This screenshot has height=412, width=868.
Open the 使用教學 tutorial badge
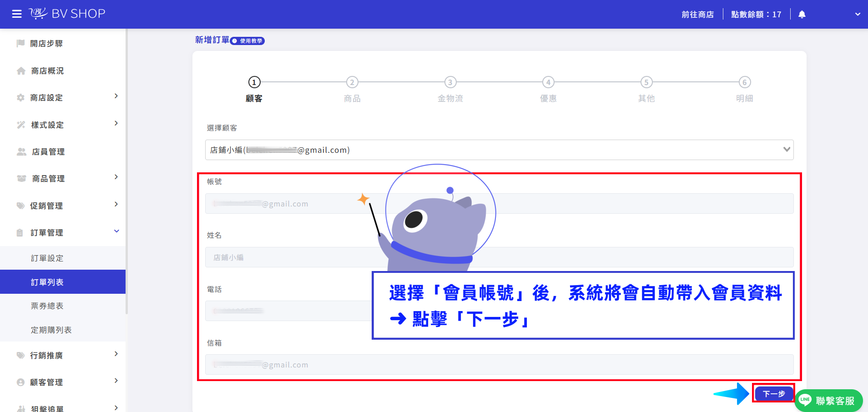247,41
